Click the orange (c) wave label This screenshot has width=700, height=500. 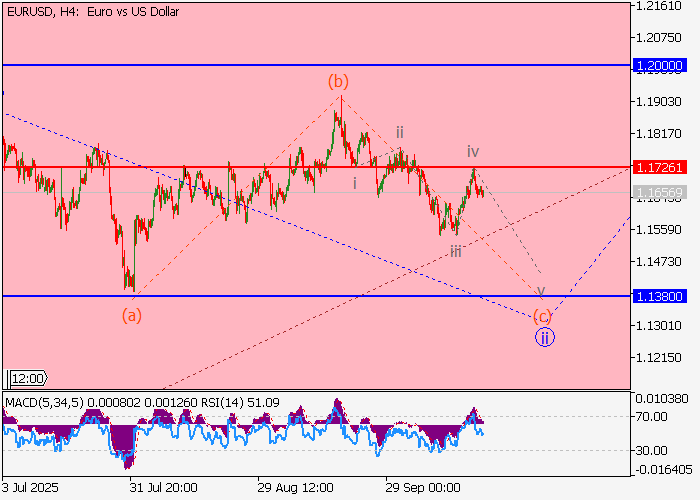click(x=542, y=316)
